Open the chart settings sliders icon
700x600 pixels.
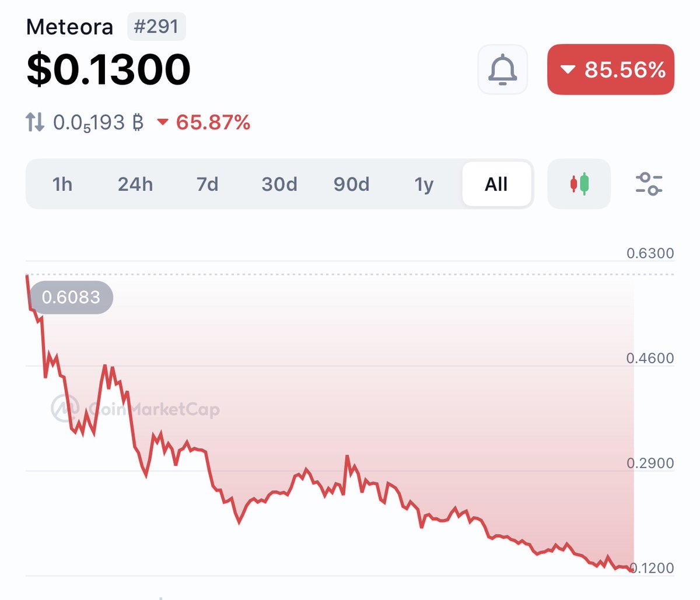pyautogui.click(x=648, y=184)
